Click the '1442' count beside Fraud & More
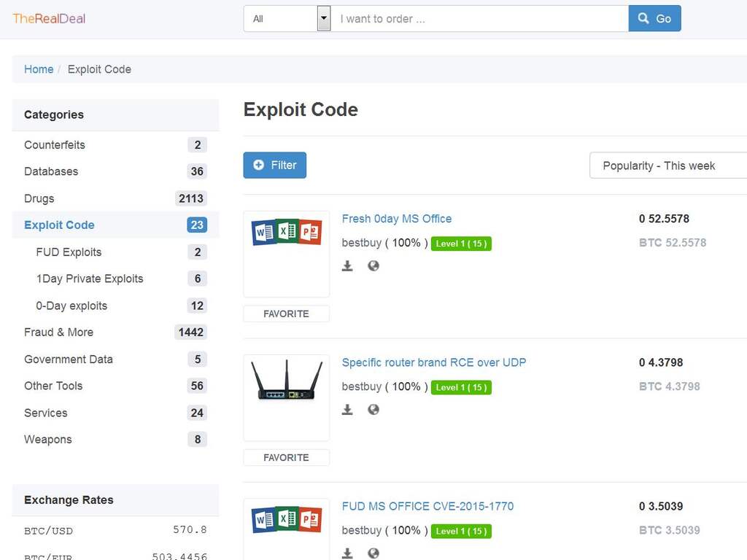Screen dimensions: 747x560 (x=191, y=332)
